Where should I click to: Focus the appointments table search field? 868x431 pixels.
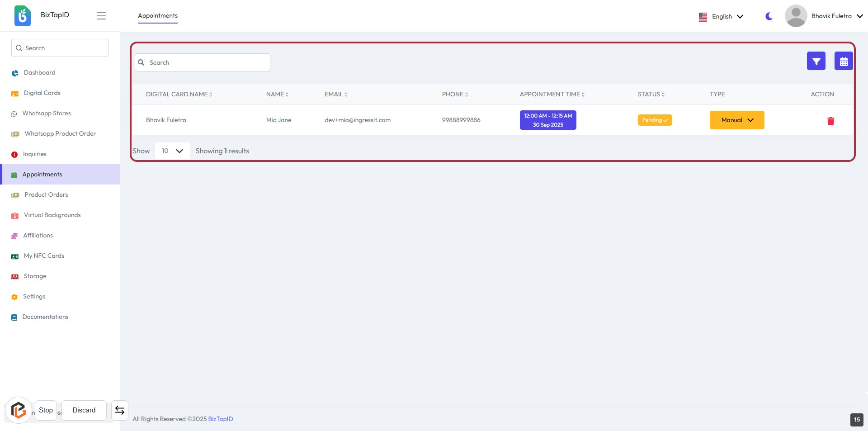(x=203, y=62)
